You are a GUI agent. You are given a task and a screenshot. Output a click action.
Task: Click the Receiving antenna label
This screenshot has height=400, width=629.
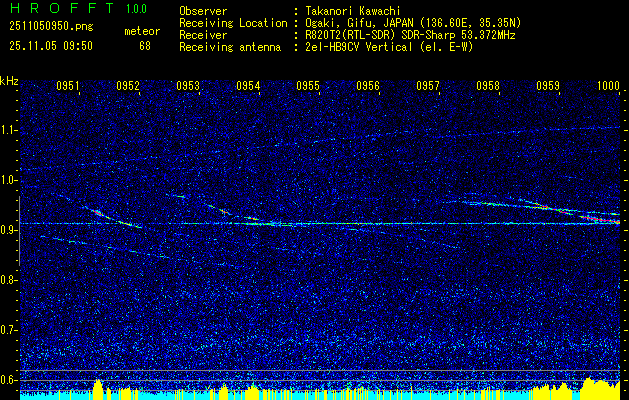(230, 47)
